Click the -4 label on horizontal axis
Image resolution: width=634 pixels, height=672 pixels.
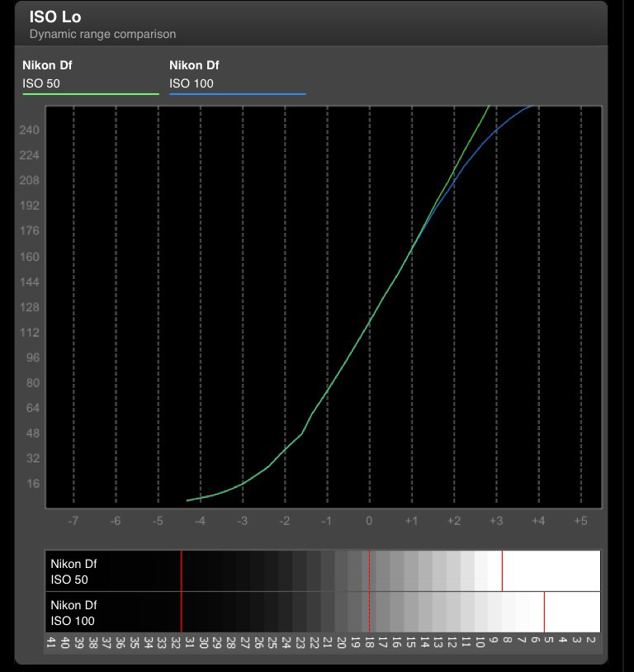pos(200,521)
